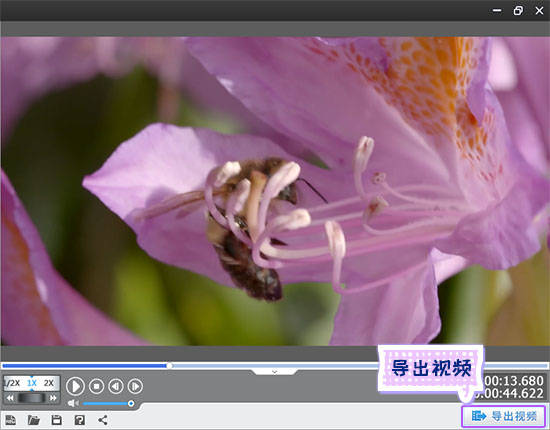Set playback speed to 2X
This screenshot has height=430, width=550.
49,383
